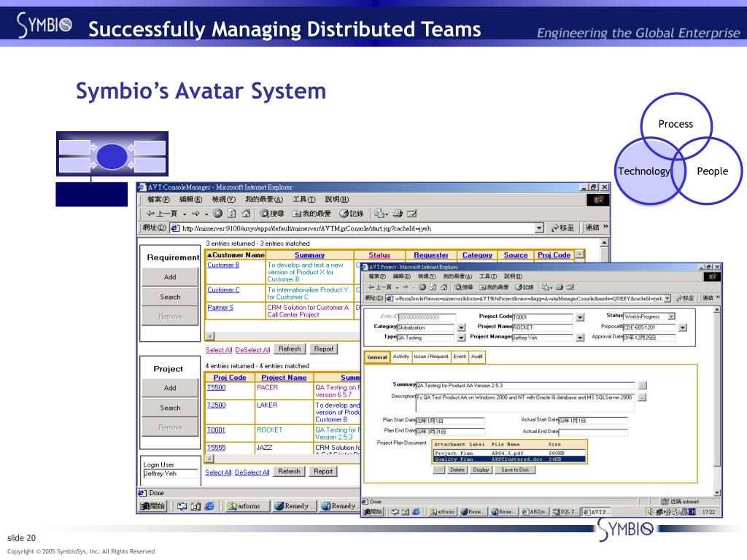Click Display attachment button
Screen dimensions: 747x560
pos(481,470)
